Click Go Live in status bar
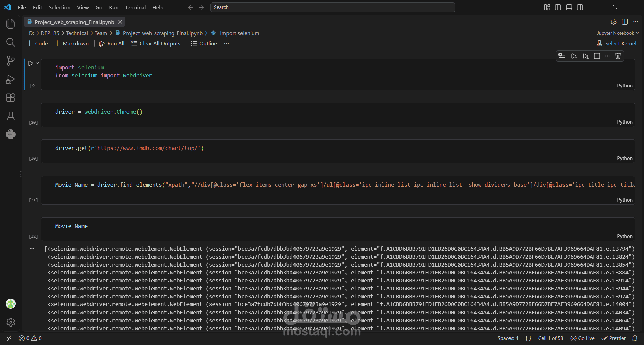This screenshot has width=644, height=345. click(x=582, y=338)
